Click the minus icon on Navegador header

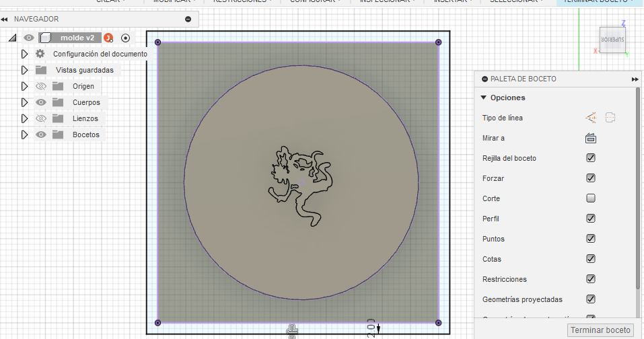(188, 19)
